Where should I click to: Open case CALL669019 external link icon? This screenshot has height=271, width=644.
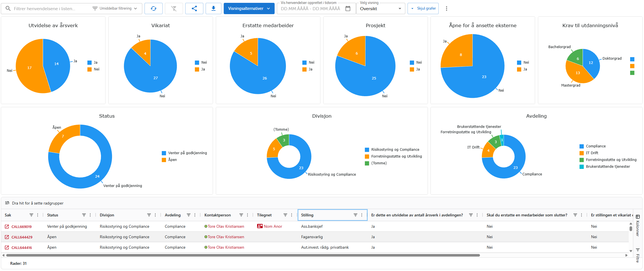coord(7,227)
